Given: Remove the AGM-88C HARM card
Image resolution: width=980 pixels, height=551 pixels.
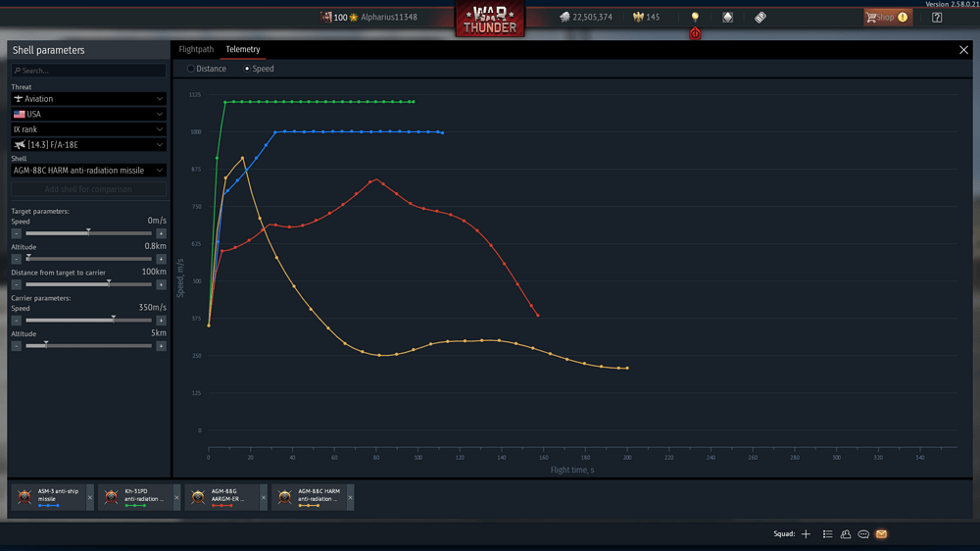Looking at the screenshot, I should [350, 498].
